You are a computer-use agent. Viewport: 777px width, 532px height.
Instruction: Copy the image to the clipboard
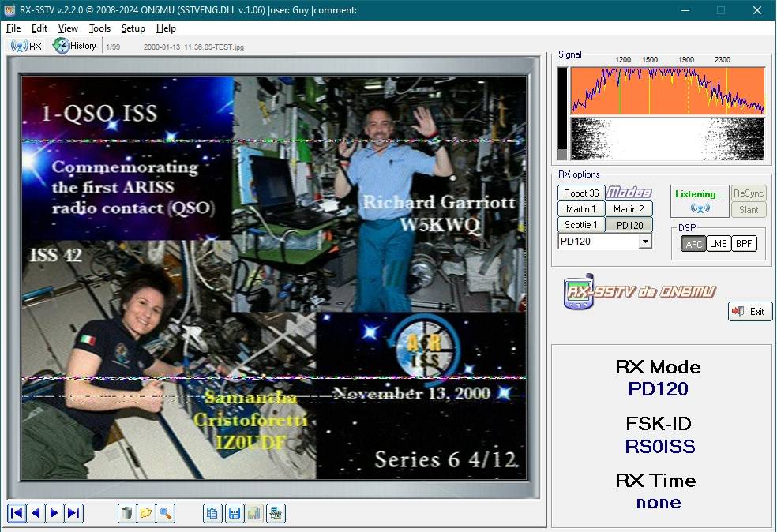(212, 513)
